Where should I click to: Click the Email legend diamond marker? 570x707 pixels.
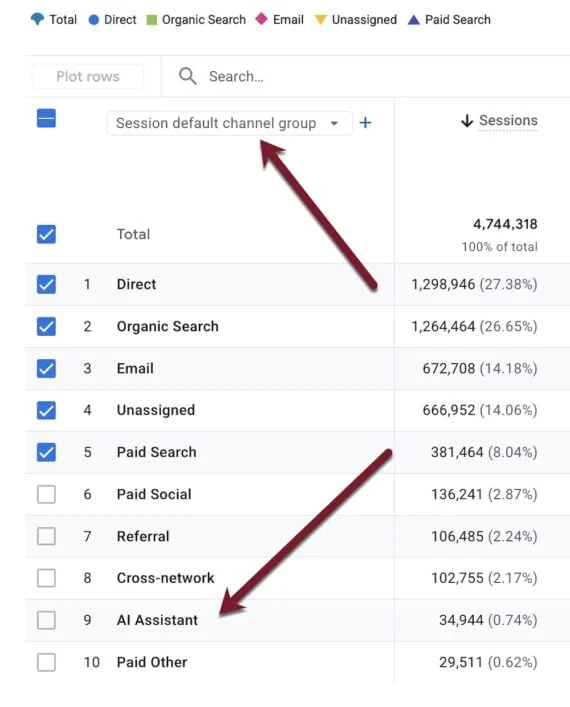click(261, 19)
